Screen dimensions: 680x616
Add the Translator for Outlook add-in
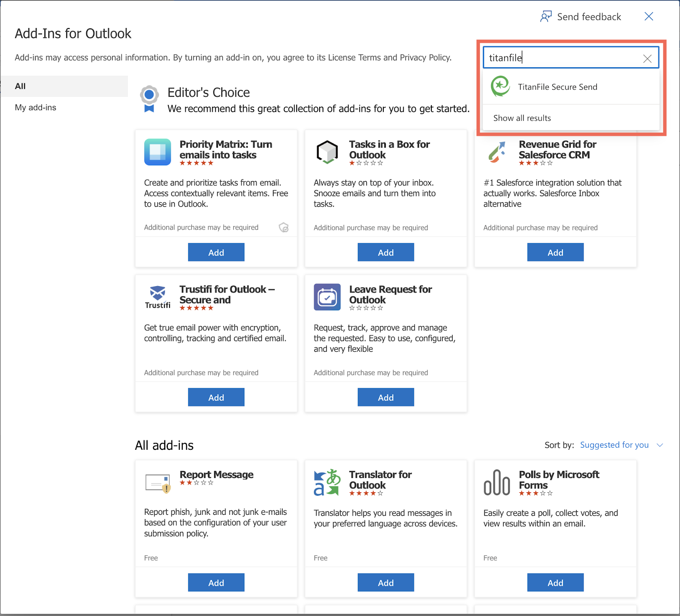tap(385, 582)
